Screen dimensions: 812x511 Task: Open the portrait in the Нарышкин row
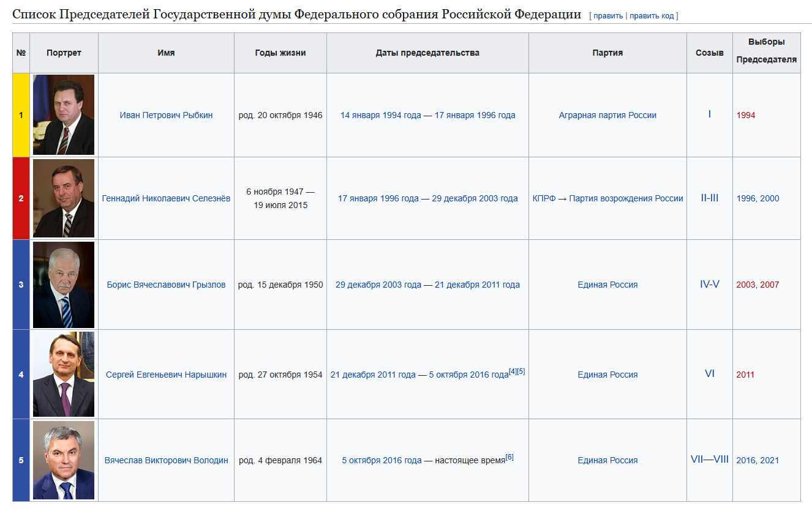64,375
